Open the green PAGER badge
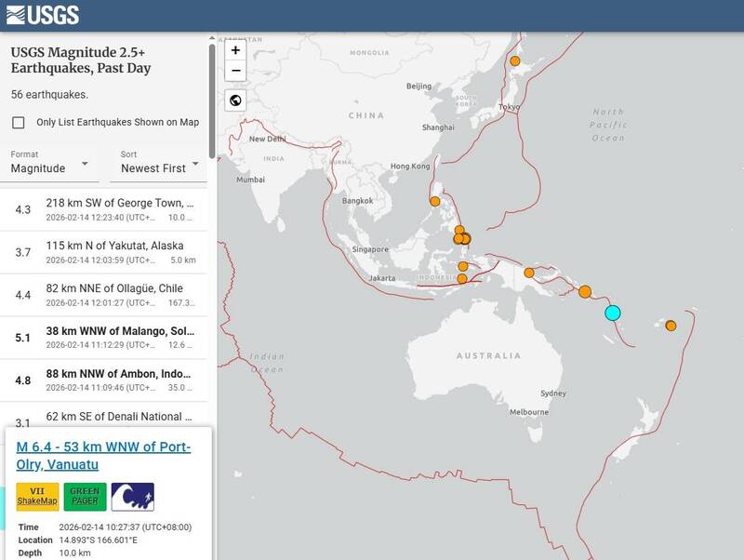Screen dimensions: 744x560 coord(85,497)
